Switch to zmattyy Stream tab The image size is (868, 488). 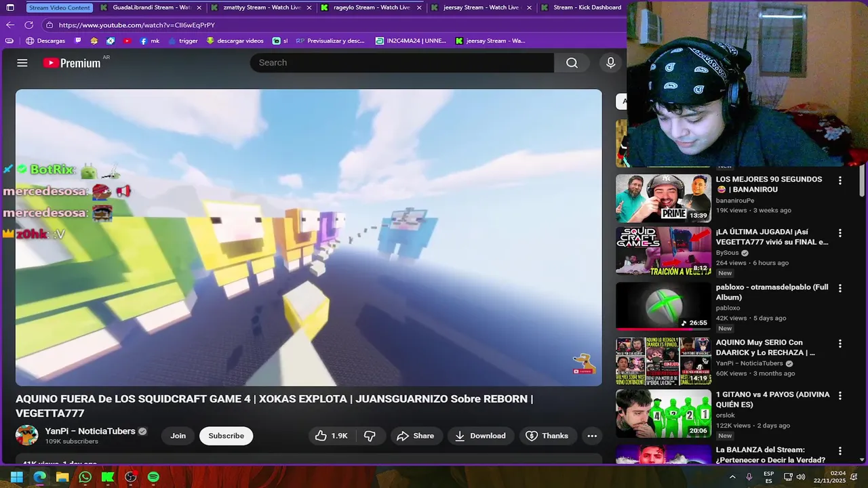pos(261,7)
